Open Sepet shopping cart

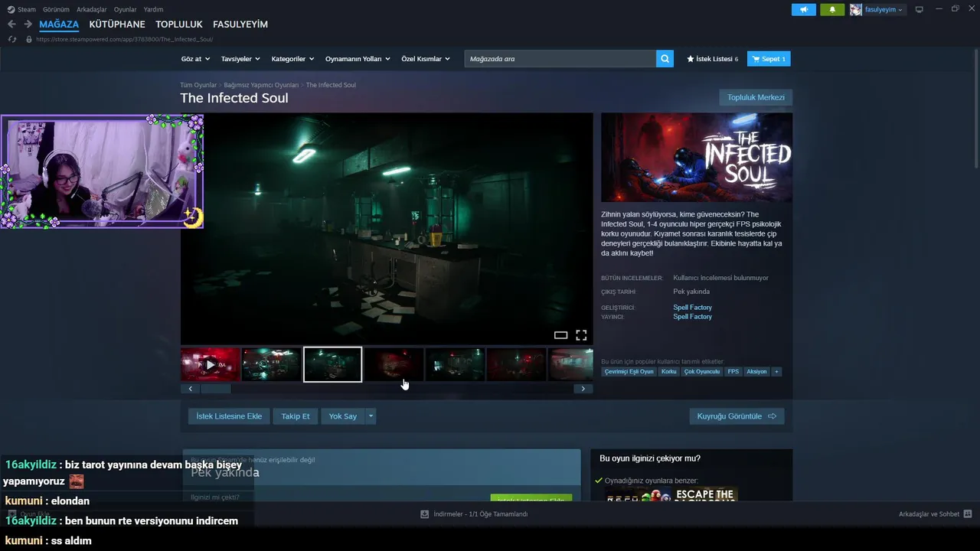[769, 59]
